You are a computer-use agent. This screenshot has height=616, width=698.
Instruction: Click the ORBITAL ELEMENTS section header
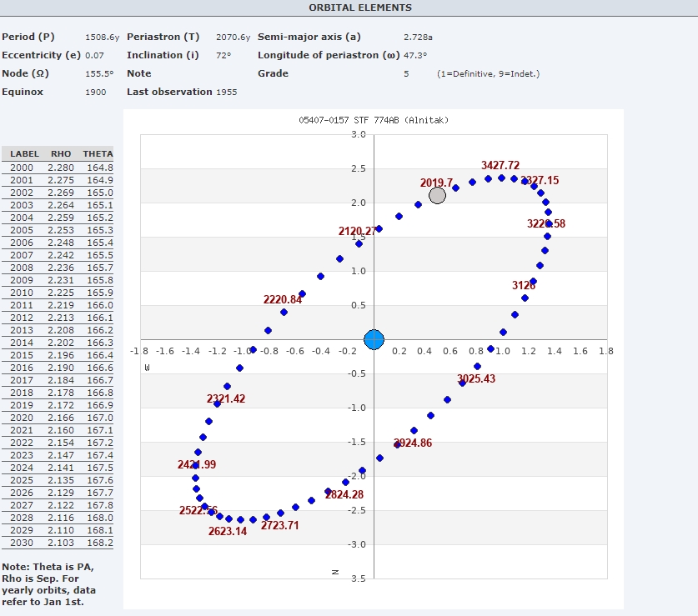(349, 8)
